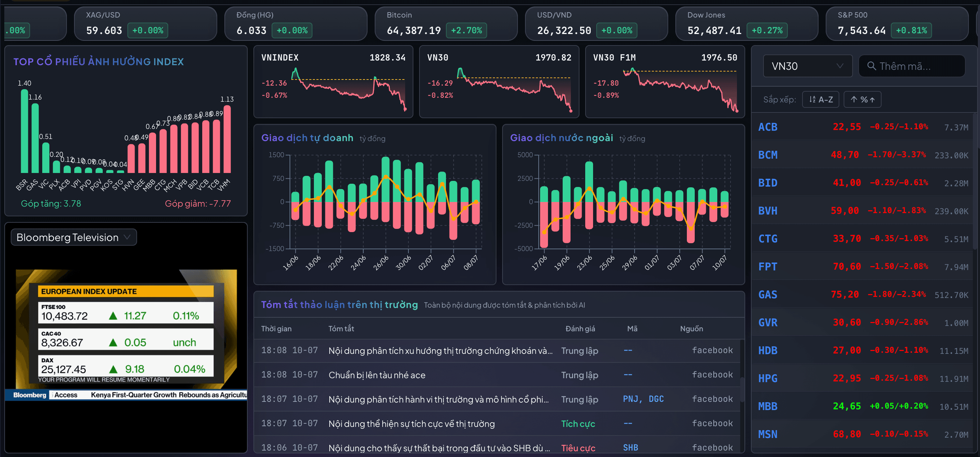Select the S&P 500 ticker card
Screen dimensions: 980x457
click(x=897, y=24)
